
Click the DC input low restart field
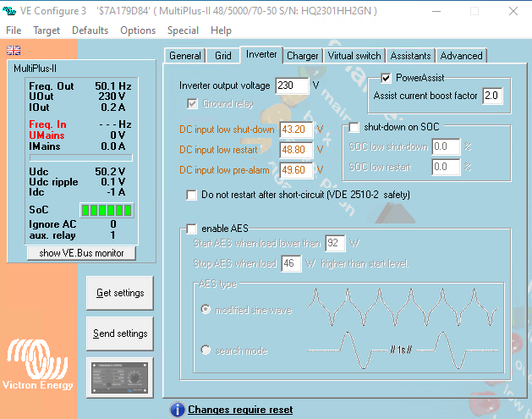click(x=296, y=150)
